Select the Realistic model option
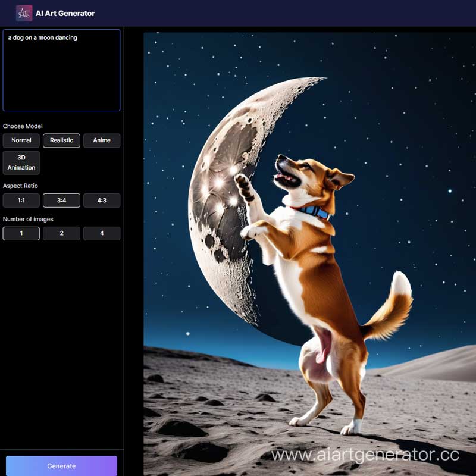 [61, 140]
